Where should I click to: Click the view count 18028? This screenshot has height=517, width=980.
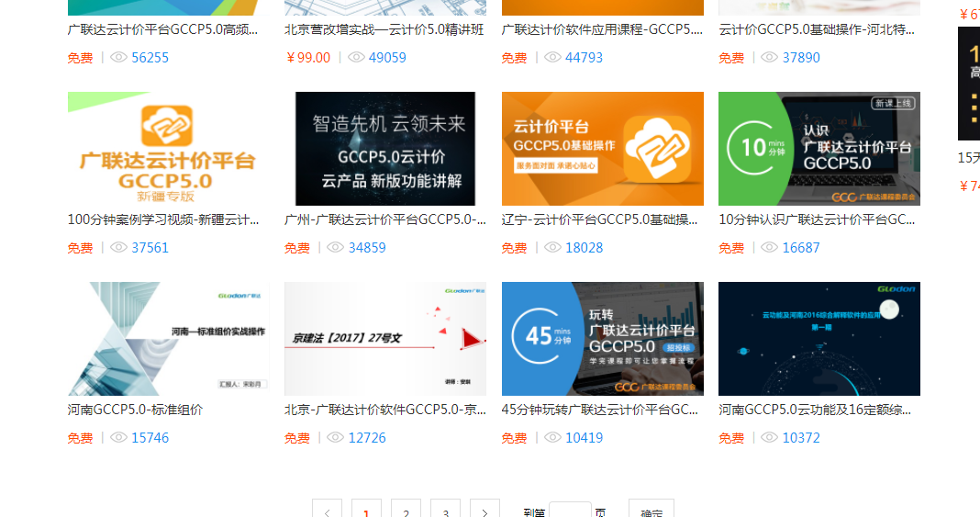click(x=585, y=248)
